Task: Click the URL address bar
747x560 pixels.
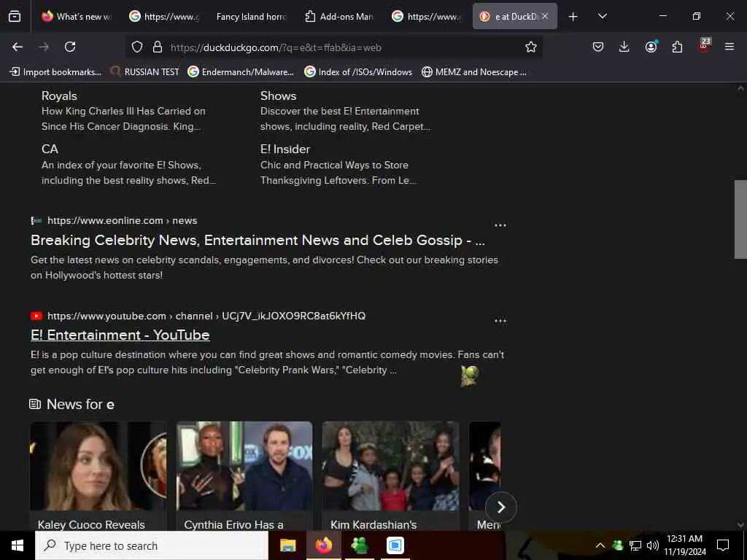Action: (333, 47)
